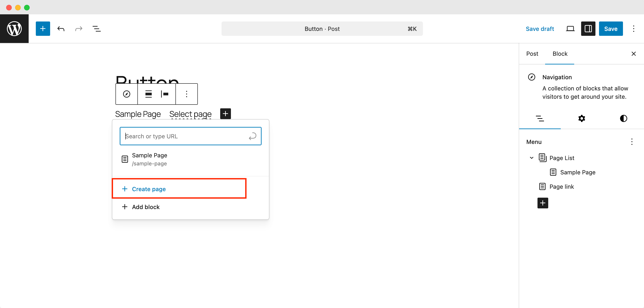Open the gear Settings tab in sidebar
This screenshot has width=644, height=308.
click(582, 118)
